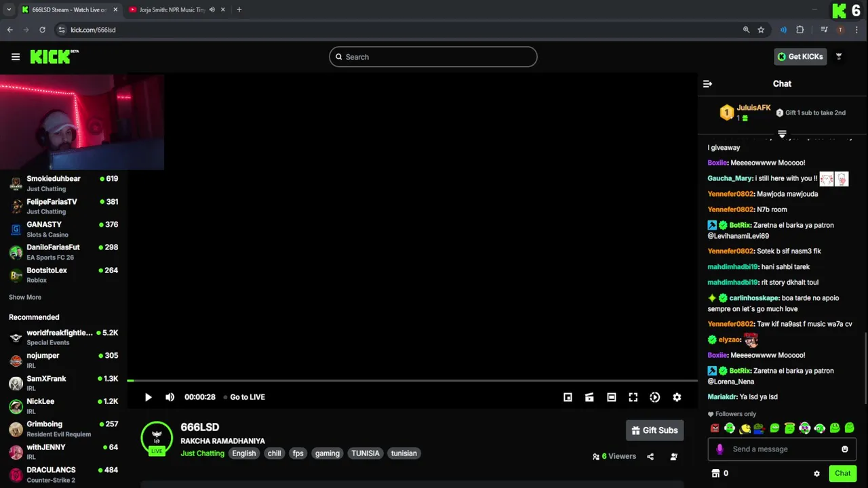
Task: Open Grimboing recommended channel
Action: [x=64, y=429]
